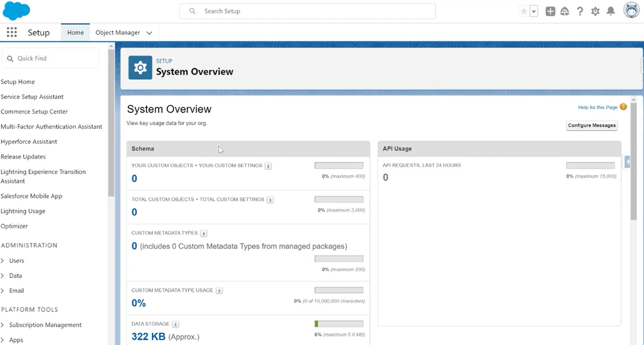Open the Help question mark icon
The width and height of the screenshot is (644, 345).
point(580,11)
